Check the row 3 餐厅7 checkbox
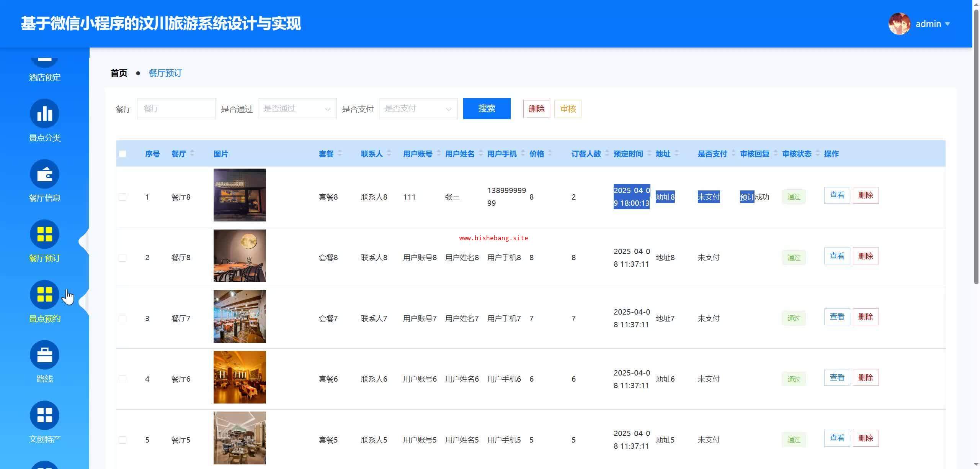980x469 pixels. [122, 318]
